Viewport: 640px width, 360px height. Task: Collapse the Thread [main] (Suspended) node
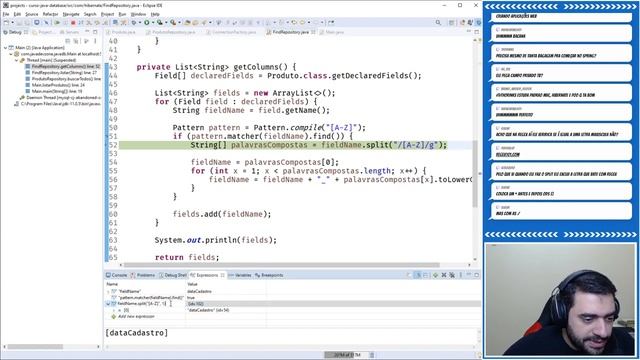point(17,60)
